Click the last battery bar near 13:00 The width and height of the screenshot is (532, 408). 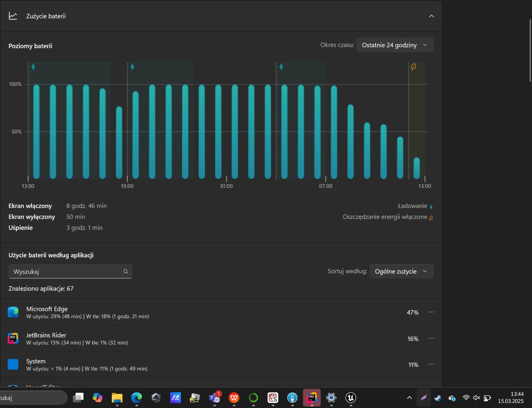coord(416,168)
